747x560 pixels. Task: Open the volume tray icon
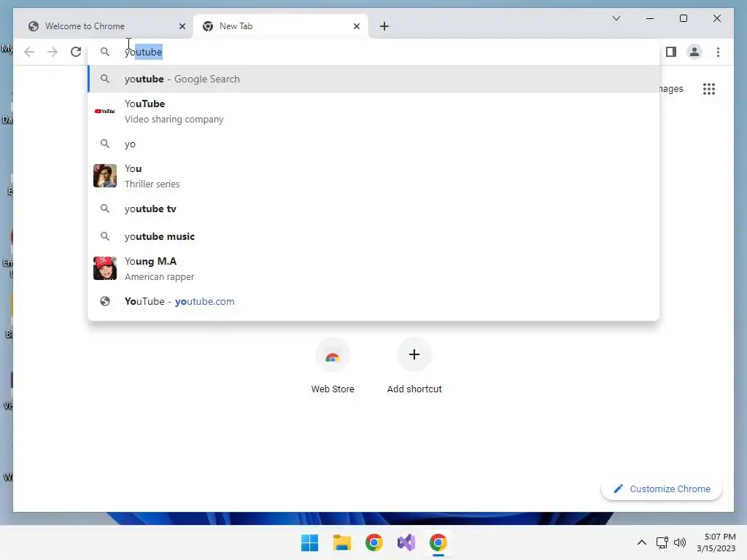click(x=680, y=542)
